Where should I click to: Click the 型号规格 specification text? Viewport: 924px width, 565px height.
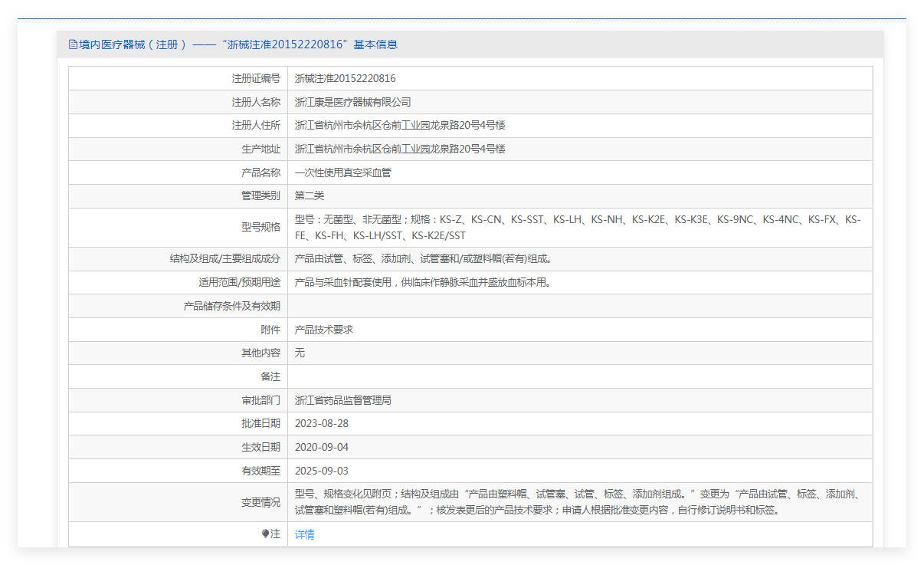tap(578, 228)
